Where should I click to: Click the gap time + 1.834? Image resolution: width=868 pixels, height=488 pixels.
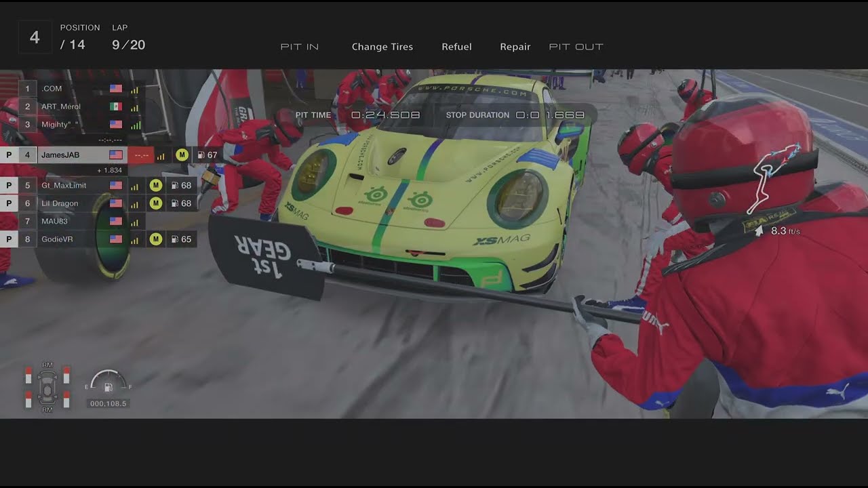(x=110, y=170)
